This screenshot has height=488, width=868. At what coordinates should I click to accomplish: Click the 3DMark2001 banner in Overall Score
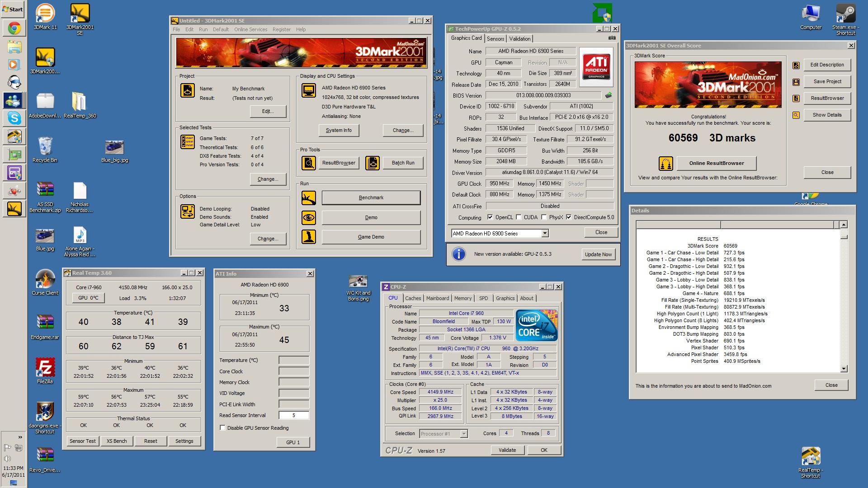point(708,84)
